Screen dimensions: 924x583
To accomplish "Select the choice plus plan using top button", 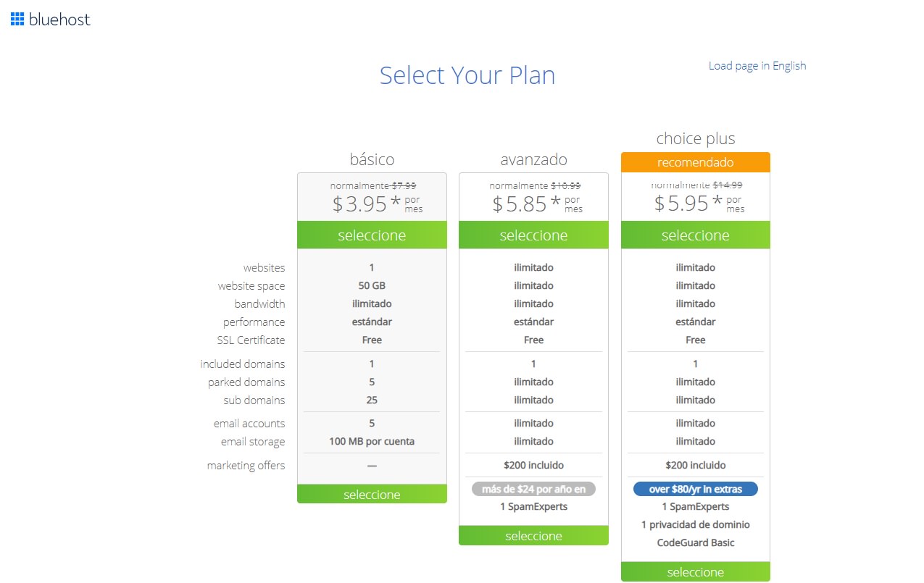I will [x=695, y=235].
